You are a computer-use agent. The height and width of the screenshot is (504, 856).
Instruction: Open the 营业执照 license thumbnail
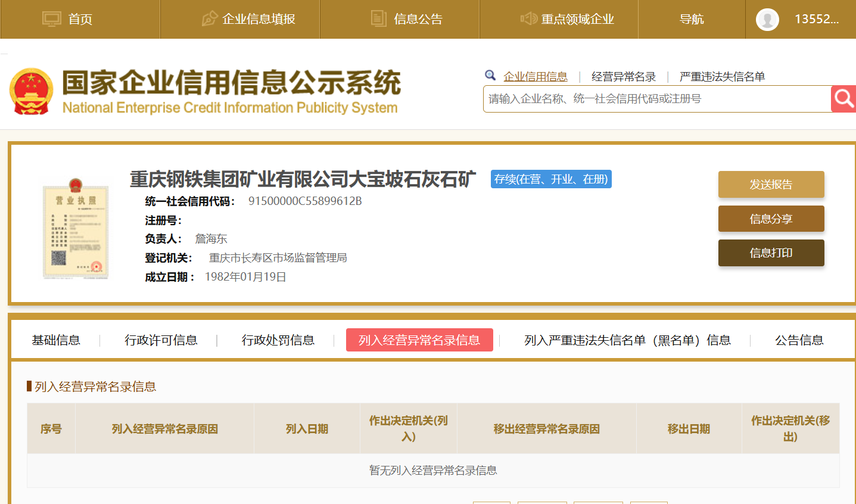point(76,229)
